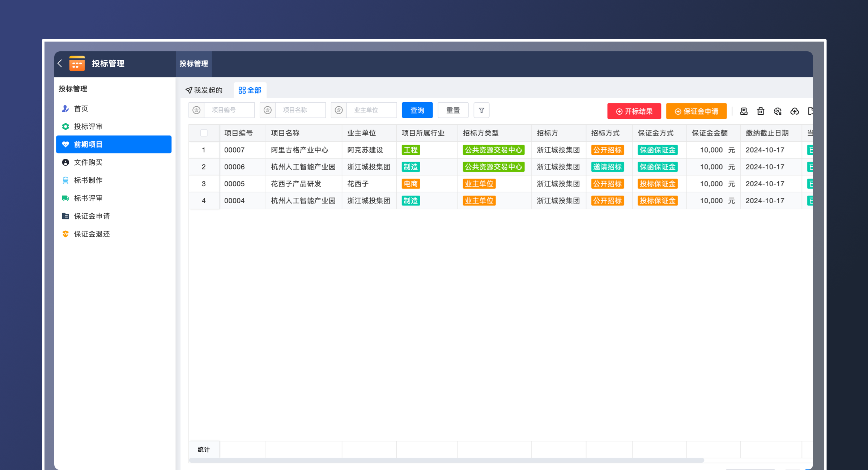Open the column settings gear icon
The height and width of the screenshot is (470, 868).
click(x=778, y=111)
